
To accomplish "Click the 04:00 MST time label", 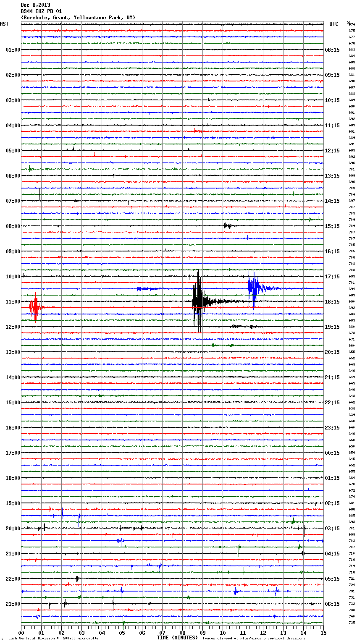I will [13, 126].
